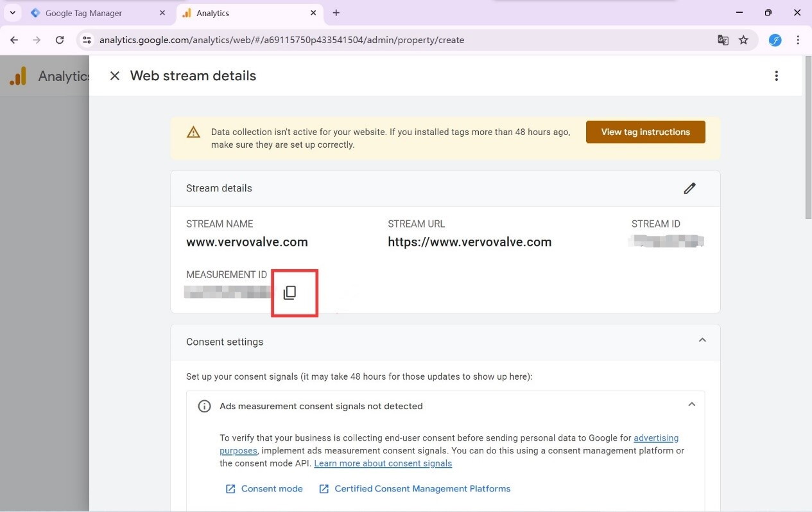
Task: Open the Chrome three-dot menu
Action: [x=798, y=40]
